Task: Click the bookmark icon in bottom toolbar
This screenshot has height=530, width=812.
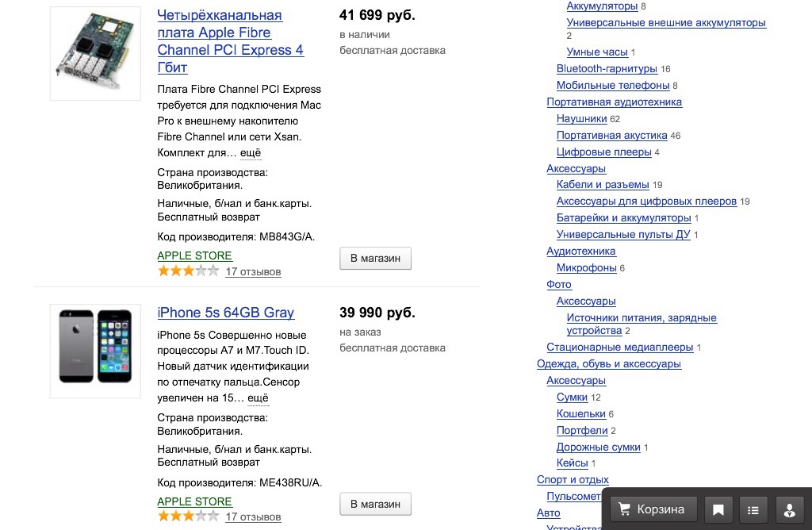Action: (x=718, y=510)
